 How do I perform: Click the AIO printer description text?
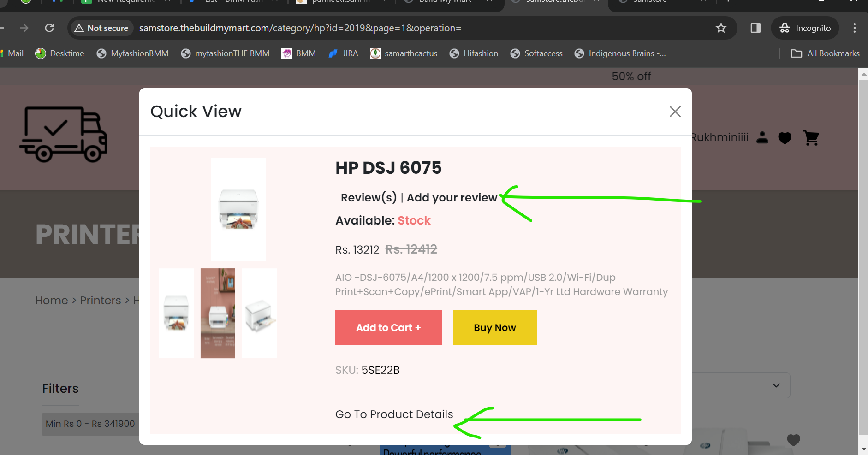(501, 284)
